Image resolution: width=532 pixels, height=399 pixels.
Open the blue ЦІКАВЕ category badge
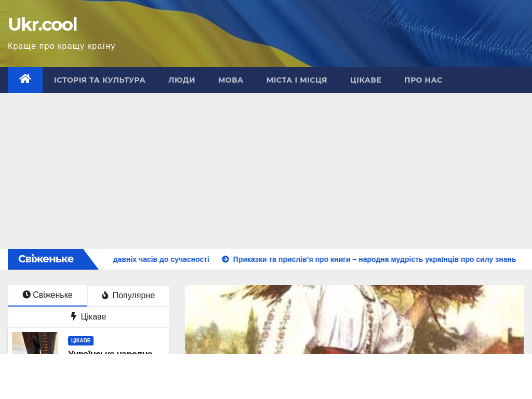pyautogui.click(x=81, y=341)
